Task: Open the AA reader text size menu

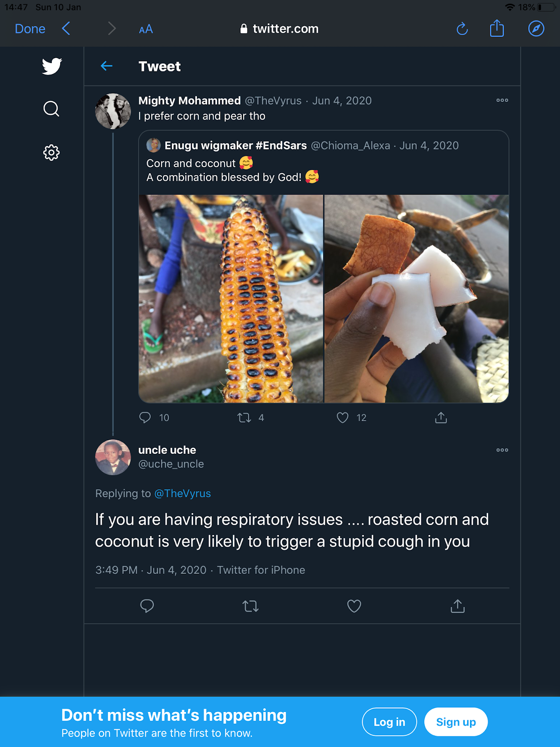Action: point(146,29)
